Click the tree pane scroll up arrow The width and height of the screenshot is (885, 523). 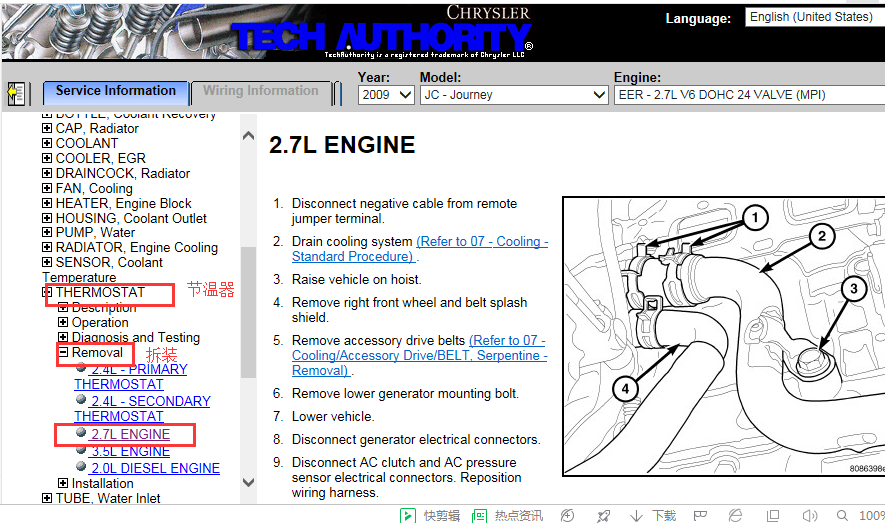(x=248, y=136)
